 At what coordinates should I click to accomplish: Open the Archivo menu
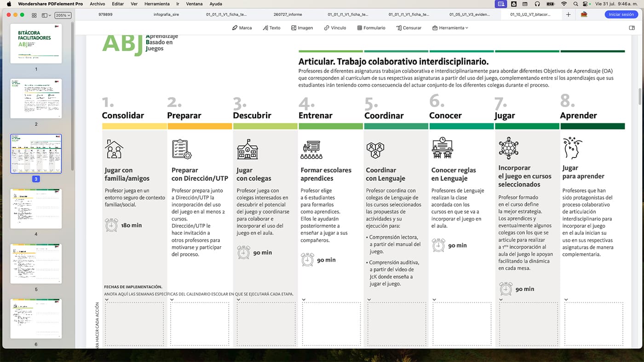coord(97,4)
